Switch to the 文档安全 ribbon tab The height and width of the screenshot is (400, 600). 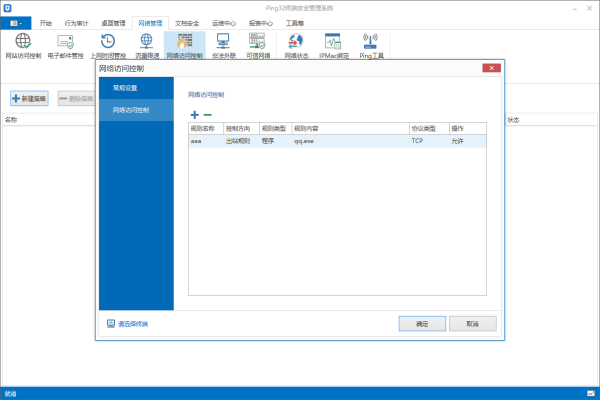(188, 21)
